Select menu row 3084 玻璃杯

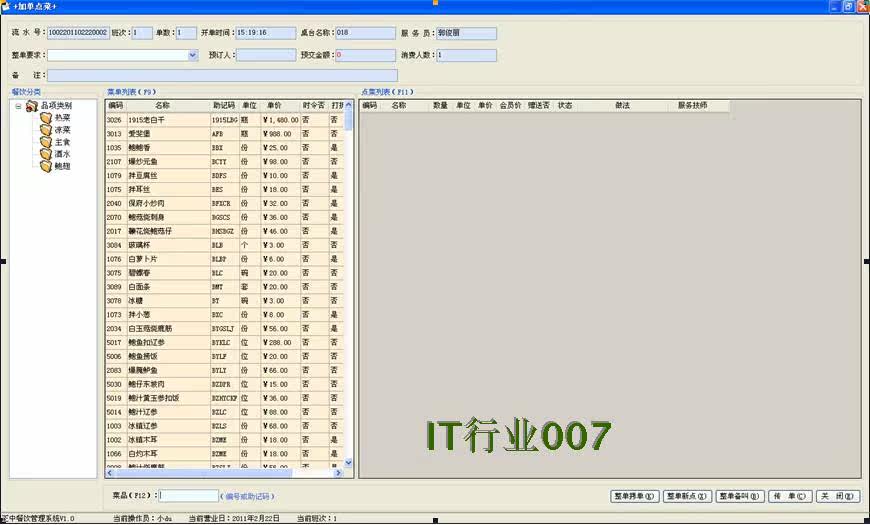225,245
